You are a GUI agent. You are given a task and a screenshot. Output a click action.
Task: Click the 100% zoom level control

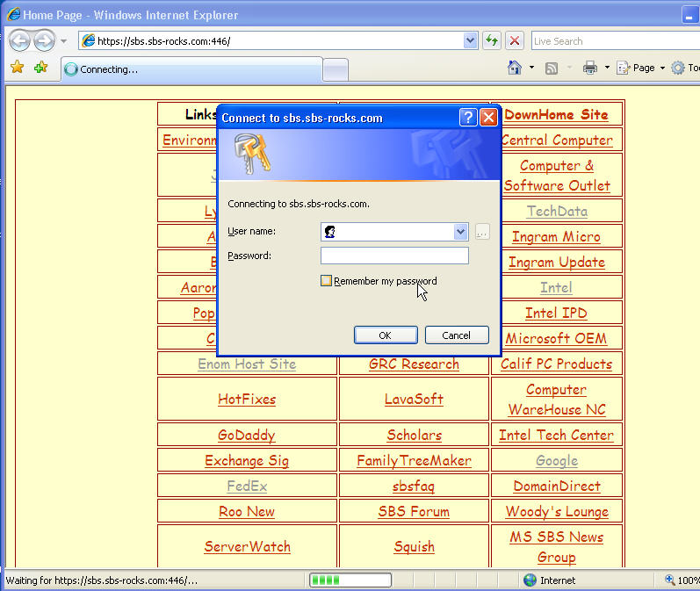[682, 580]
